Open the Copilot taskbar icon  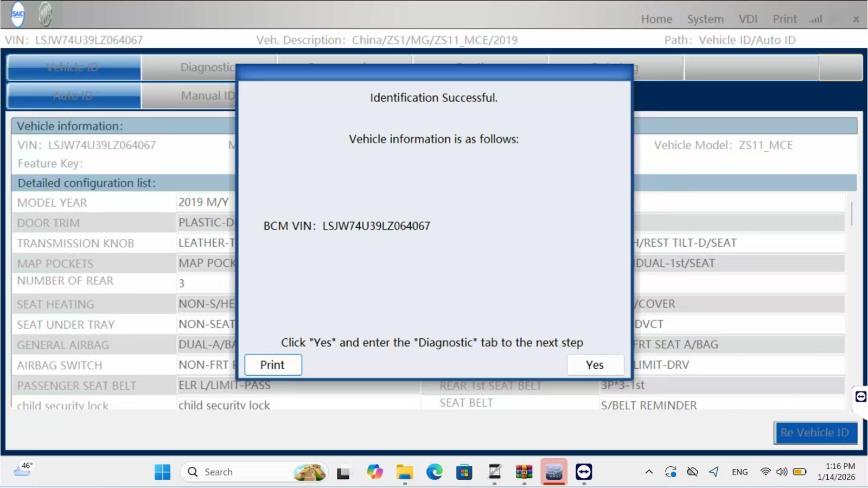(x=374, y=472)
